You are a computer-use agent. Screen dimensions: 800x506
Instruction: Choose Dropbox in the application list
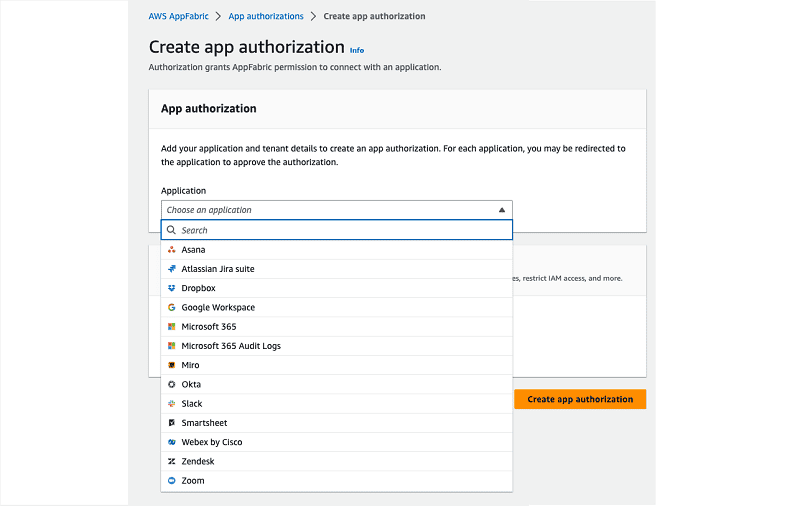337,288
